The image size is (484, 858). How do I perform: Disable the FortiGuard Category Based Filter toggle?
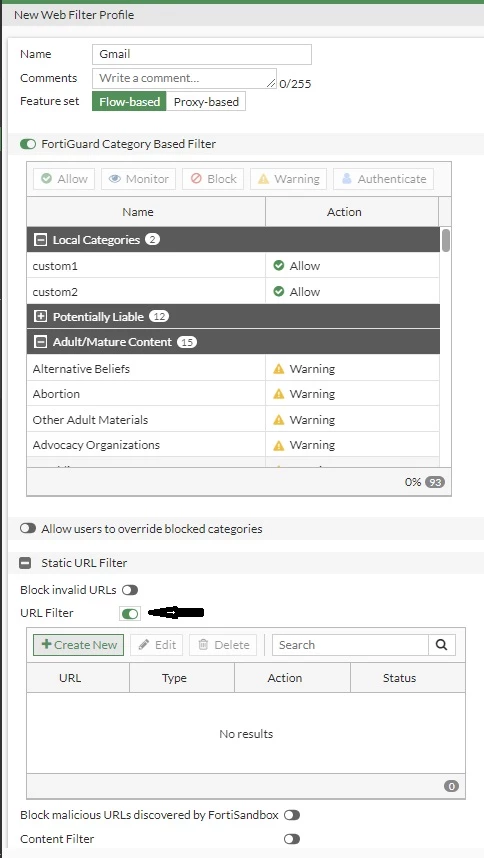click(27, 144)
